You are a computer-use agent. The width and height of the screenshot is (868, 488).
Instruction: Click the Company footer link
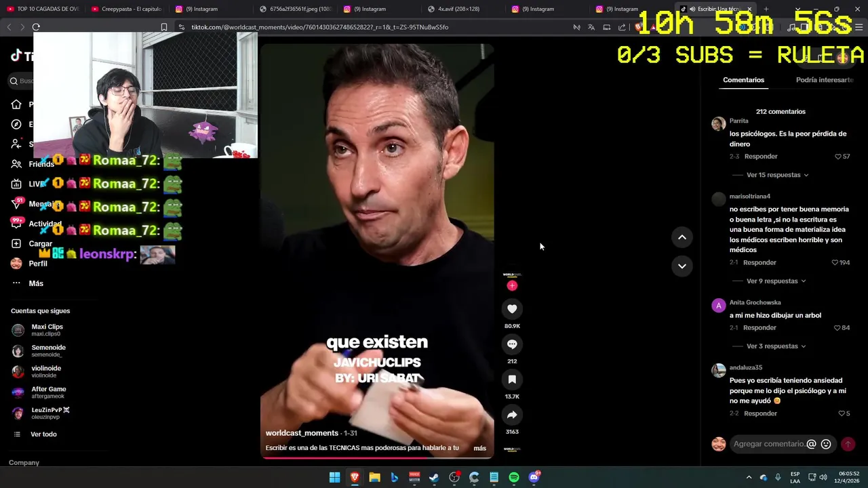tap(24, 463)
